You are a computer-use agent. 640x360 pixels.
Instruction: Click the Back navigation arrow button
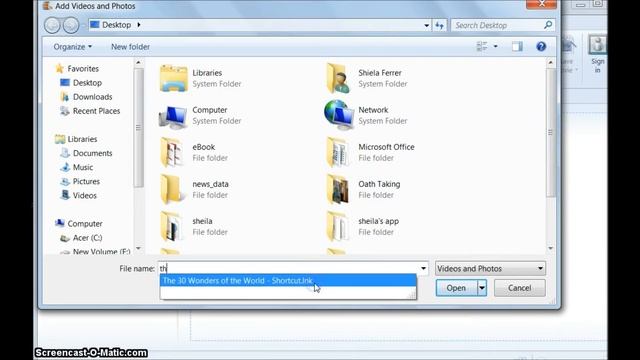pyautogui.click(x=52, y=25)
